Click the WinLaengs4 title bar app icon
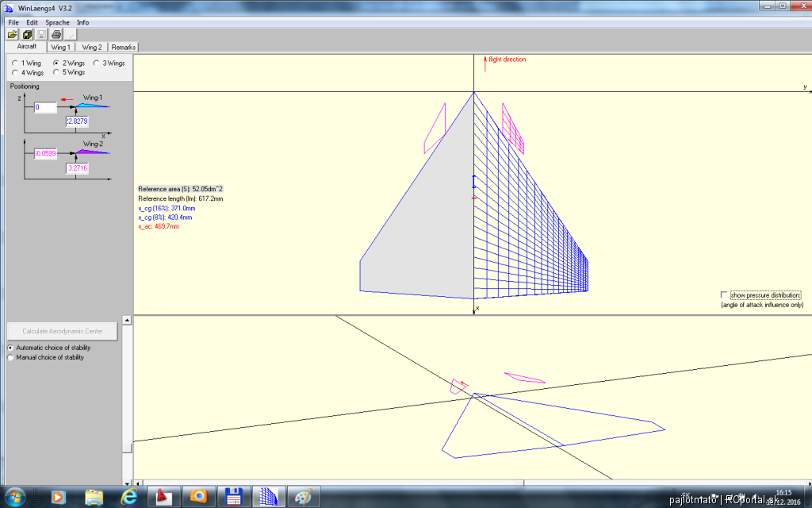Image resolution: width=812 pixels, height=508 pixels. coord(9,8)
